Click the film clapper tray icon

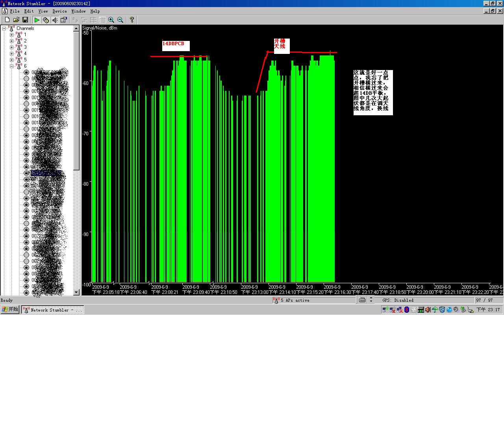point(421,310)
